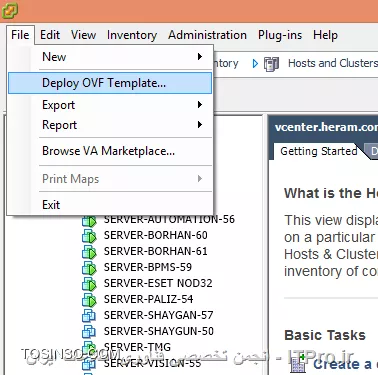This screenshot has height=375, width=378.
Task: Open the Export submenu
Action: (110, 105)
